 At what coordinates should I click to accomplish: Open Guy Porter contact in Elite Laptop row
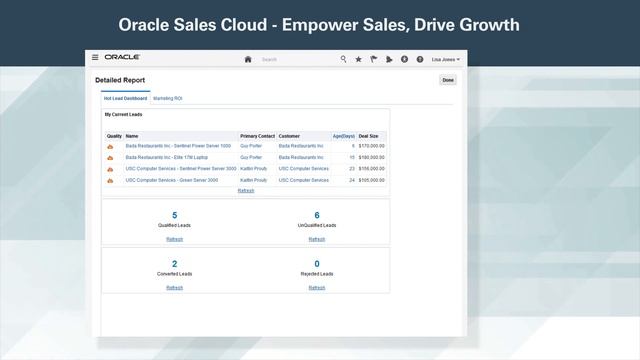tap(251, 157)
